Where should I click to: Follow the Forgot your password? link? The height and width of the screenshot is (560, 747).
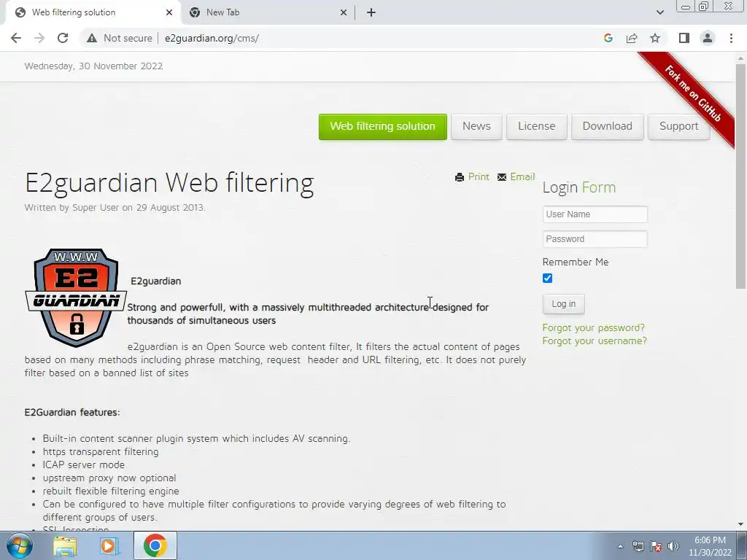point(594,327)
